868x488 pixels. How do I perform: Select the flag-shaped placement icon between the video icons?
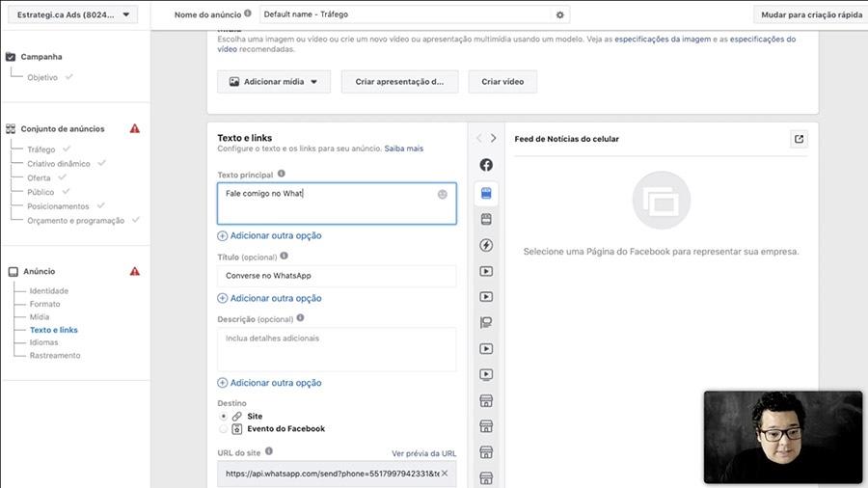(486, 322)
